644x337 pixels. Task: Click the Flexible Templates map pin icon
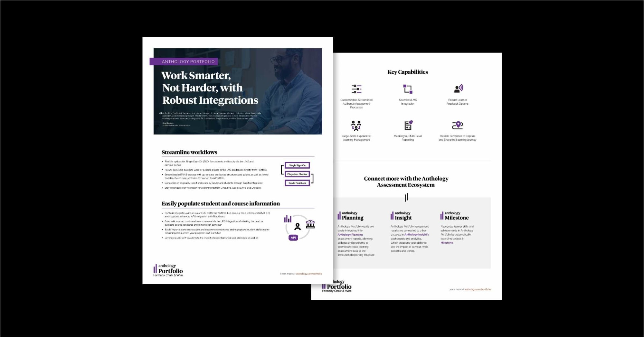(458, 125)
